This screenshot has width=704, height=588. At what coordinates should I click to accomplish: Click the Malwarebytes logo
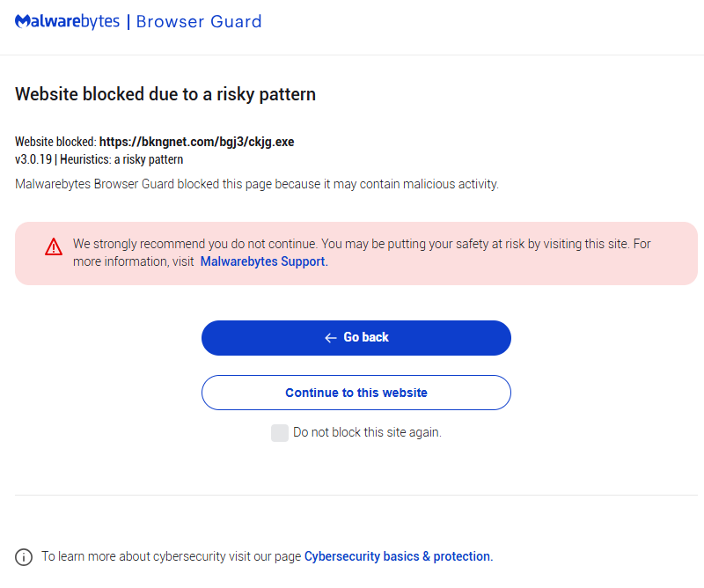pos(67,22)
